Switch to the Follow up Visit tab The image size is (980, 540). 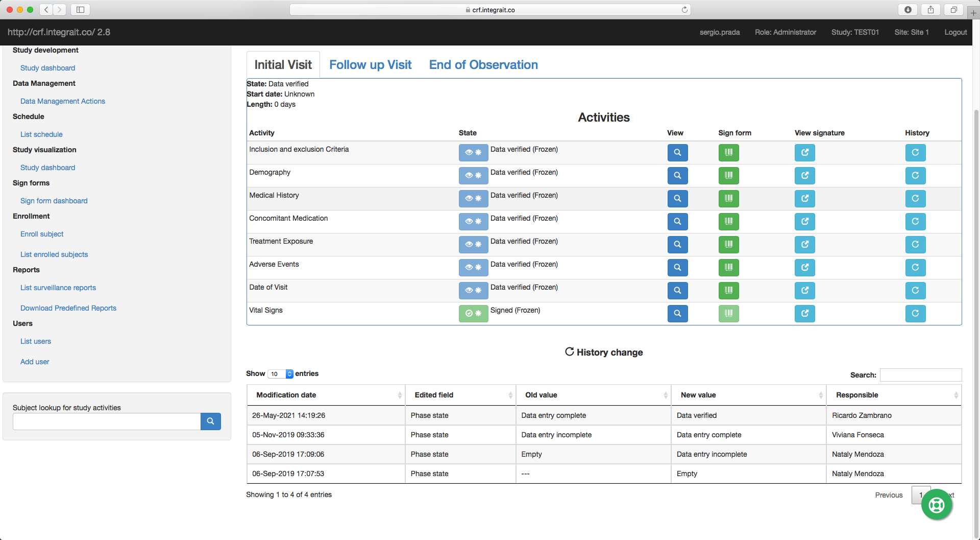tap(371, 64)
